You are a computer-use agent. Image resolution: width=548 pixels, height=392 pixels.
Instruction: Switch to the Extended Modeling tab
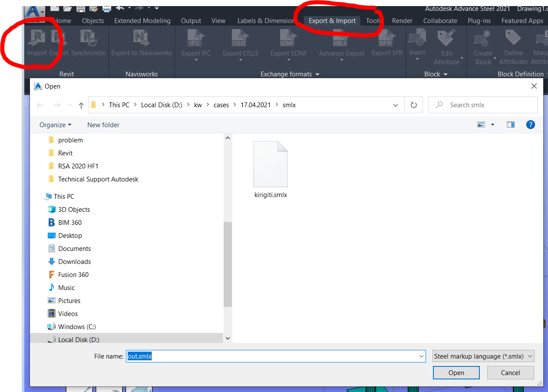142,20
